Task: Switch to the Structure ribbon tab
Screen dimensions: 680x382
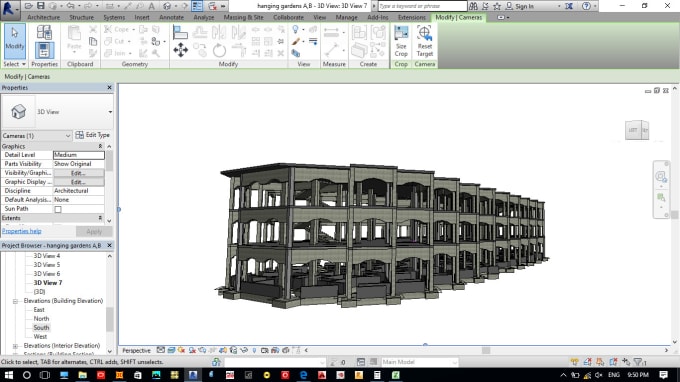Action: [x=82, y=17]
